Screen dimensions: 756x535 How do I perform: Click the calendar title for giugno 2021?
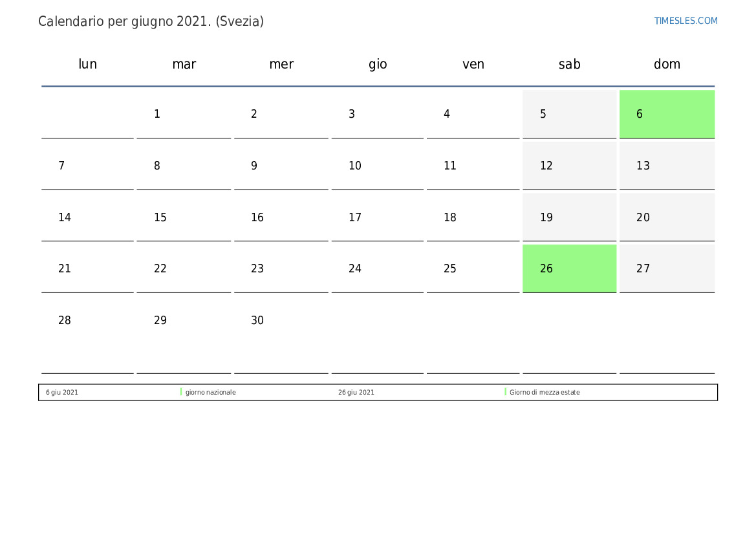pyautogui.click(x=151, y=21)
